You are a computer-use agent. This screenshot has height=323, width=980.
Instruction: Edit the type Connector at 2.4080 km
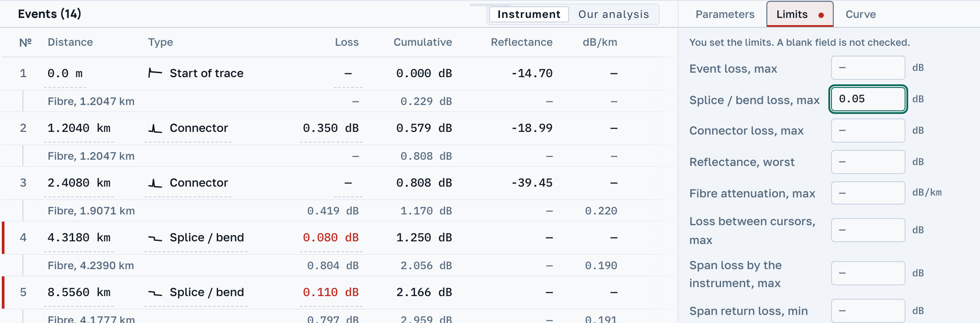pyautogui.click(x=188, y=183)
